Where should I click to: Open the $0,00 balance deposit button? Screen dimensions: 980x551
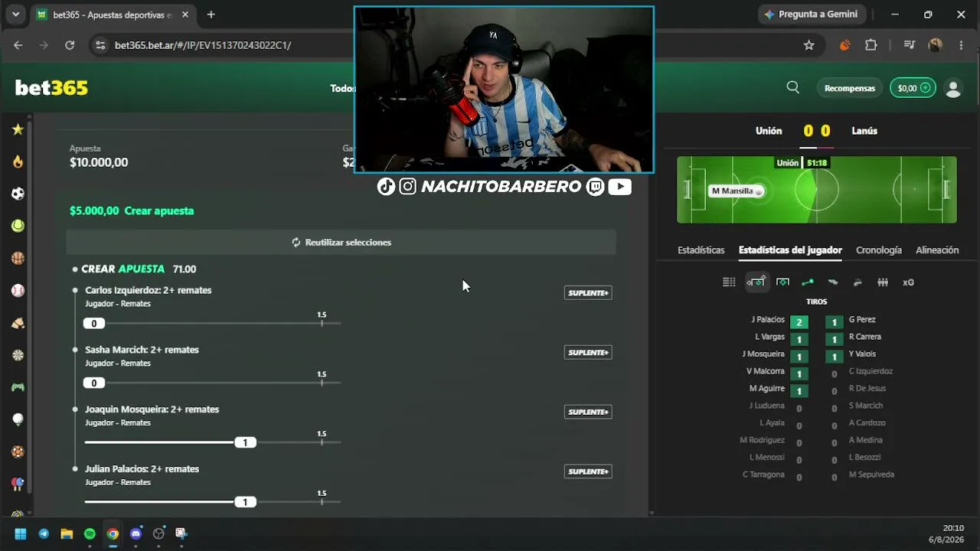tap(913, 88)
